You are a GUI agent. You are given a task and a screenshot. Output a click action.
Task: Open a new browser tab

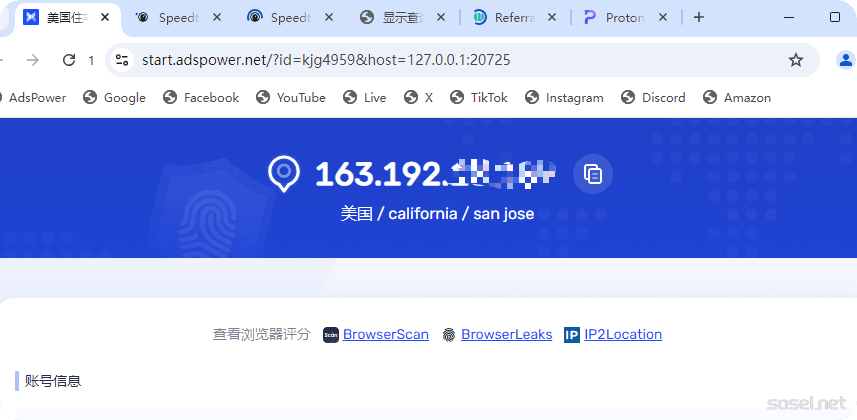(699, 17)
